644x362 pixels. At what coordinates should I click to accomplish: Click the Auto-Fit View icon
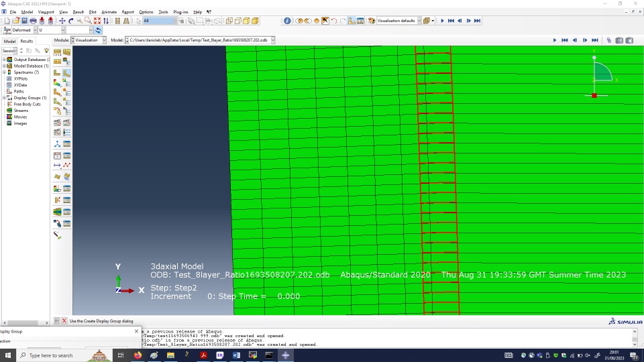(97, 21)
